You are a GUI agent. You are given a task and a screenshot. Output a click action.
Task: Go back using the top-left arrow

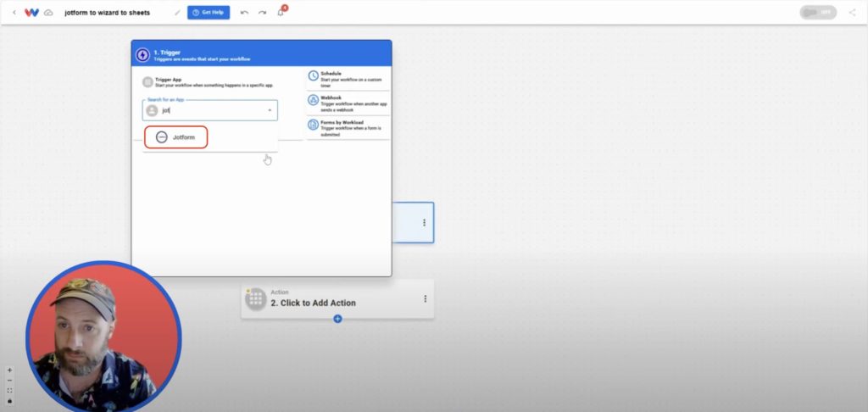click(x=14, y=12)
